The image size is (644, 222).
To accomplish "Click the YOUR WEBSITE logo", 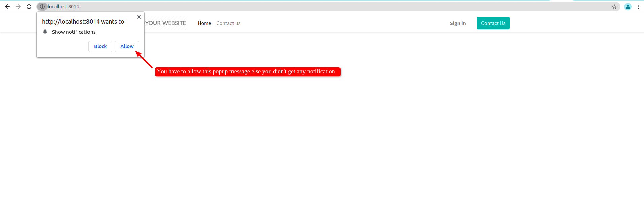I will (166, 23).
